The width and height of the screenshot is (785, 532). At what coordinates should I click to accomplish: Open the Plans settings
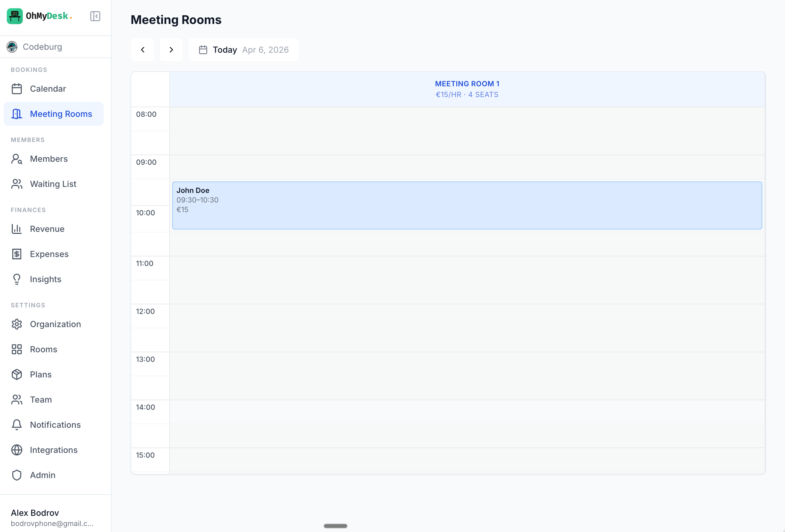click(41, 374)
